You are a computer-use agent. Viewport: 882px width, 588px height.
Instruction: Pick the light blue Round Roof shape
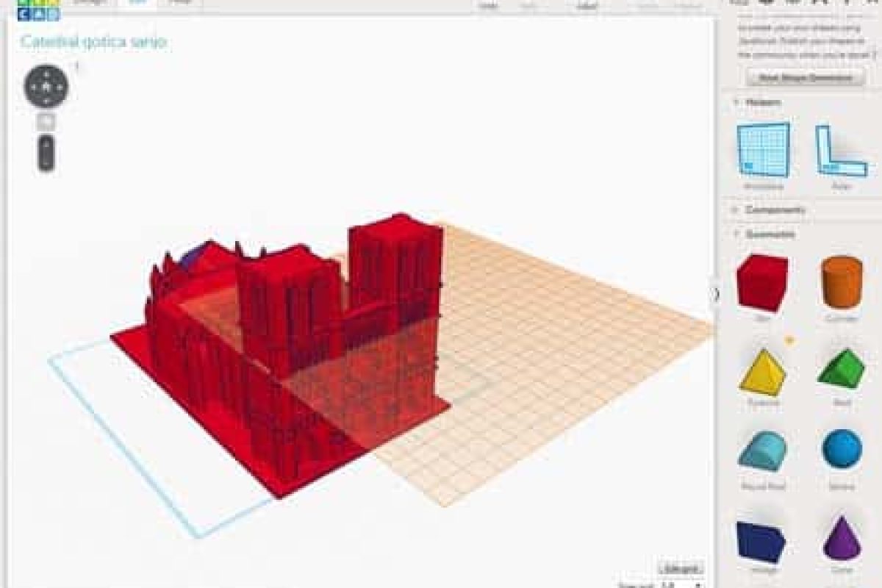762,451
